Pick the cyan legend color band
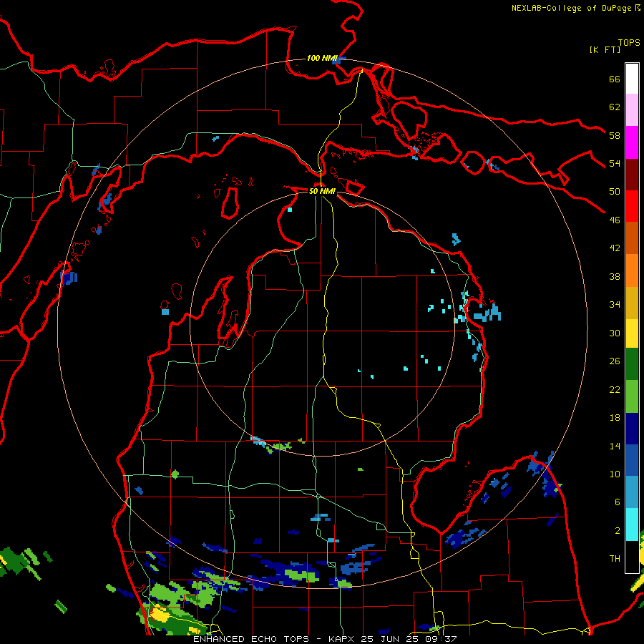The width and height of the screenshot is (644, 644). 632,525
